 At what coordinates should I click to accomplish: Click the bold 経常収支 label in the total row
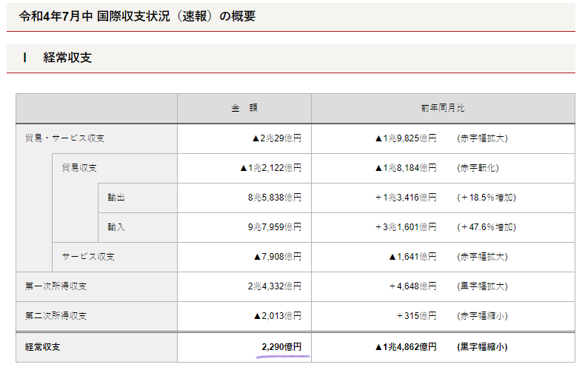tap(44, 346)
